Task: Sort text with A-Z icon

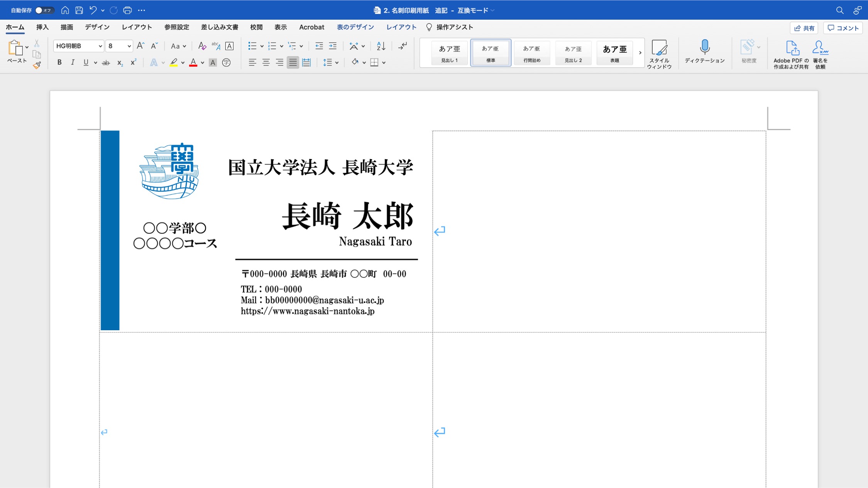Action: pos(381,46)
